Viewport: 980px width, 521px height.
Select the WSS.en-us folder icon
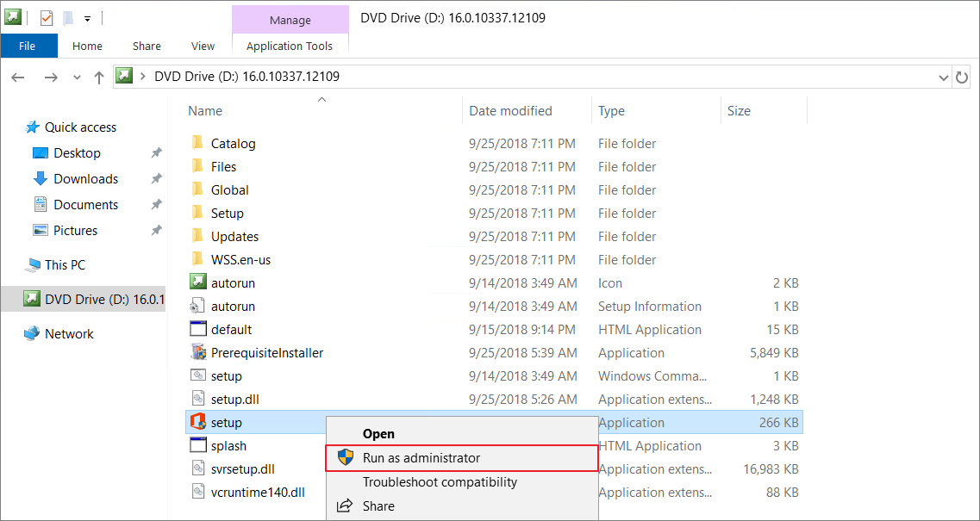pos(197,259)
